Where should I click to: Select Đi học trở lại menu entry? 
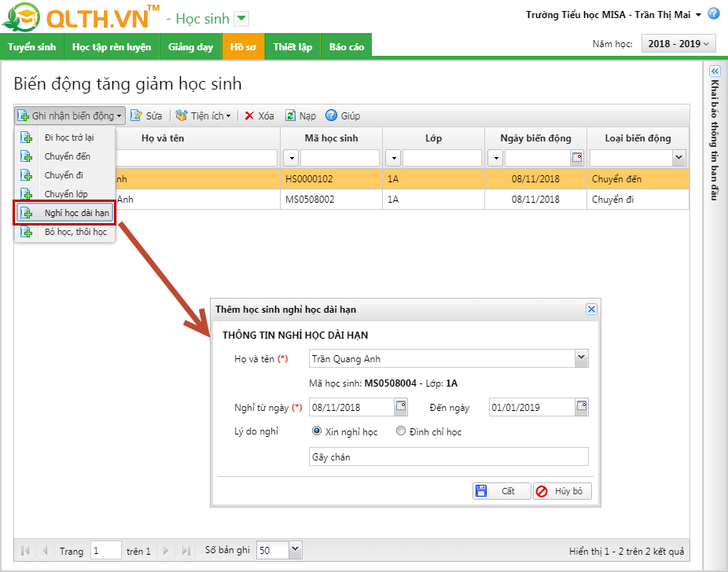(65, 137)
